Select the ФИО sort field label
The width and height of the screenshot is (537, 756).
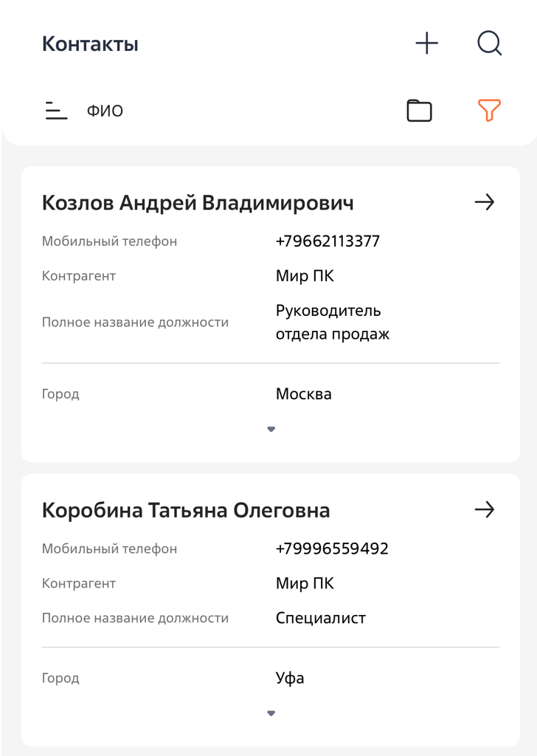pyautogui.click(x=105, y=111)
